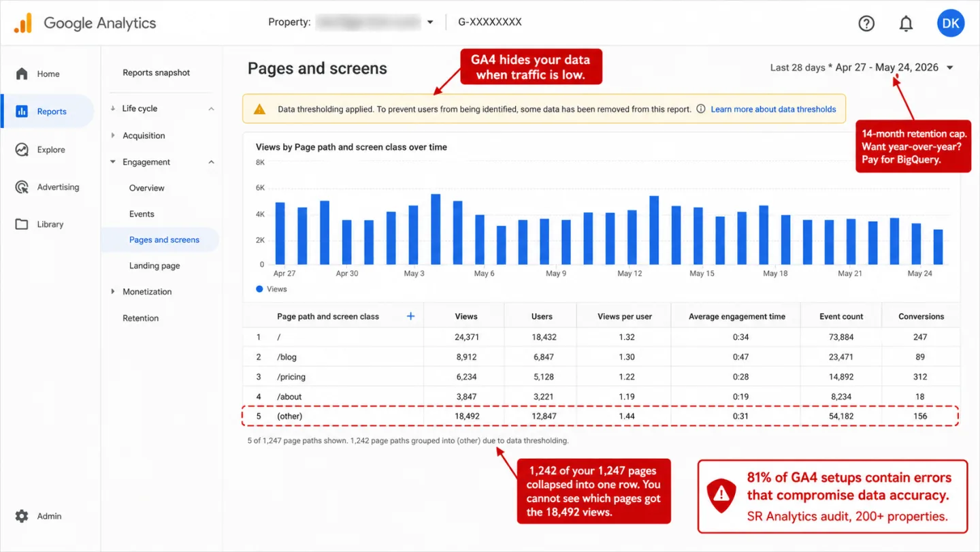Click the Apr 27 chart bar
Image resolution: width=980 pixels, height=552 pixels.
pyautogui.click(x=280, y=233)
